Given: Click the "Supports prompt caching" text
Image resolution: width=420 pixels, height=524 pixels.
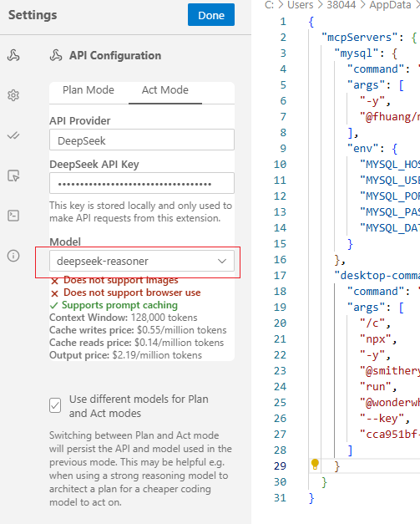Looking at the screenshot, I should coord(119,305).
